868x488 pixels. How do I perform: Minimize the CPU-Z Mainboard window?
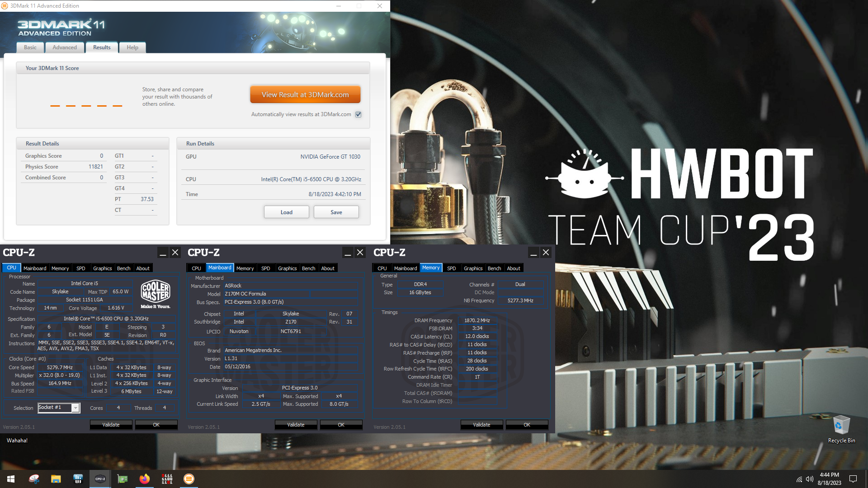348,253
